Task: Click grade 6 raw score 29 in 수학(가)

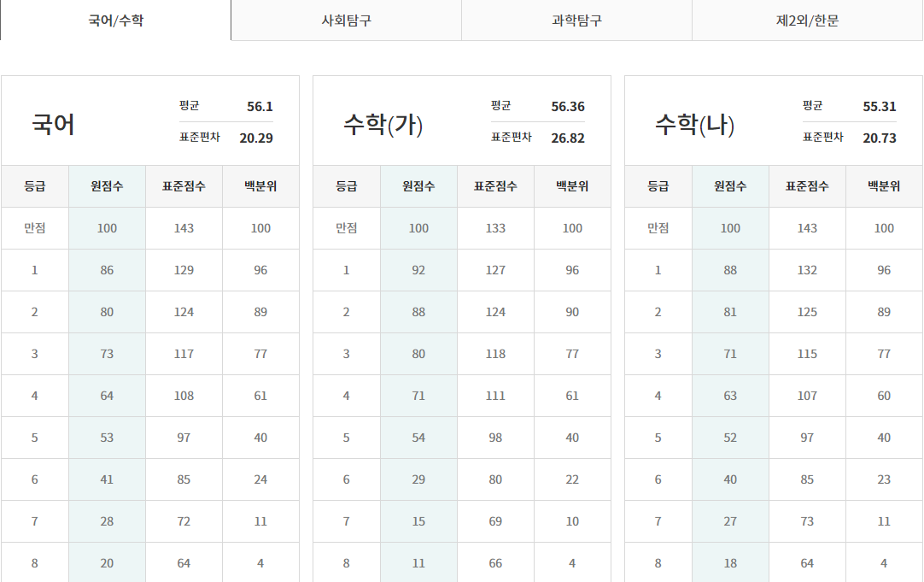Action: (x=418, y=479)
